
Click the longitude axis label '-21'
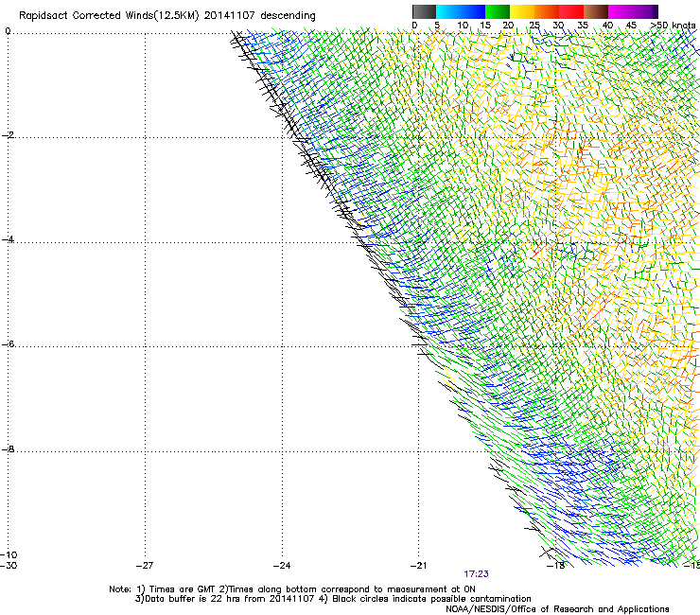(x=419, y=566)
